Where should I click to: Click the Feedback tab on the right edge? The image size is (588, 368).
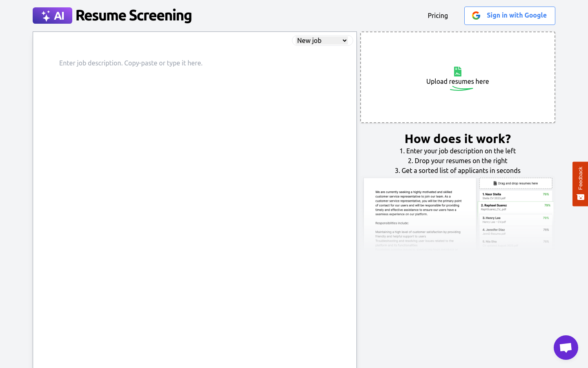tap(580, 179)
